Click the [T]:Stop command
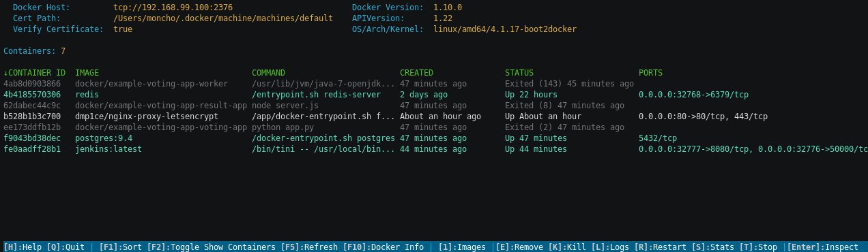The image size is (868, 252). (759, 247)
